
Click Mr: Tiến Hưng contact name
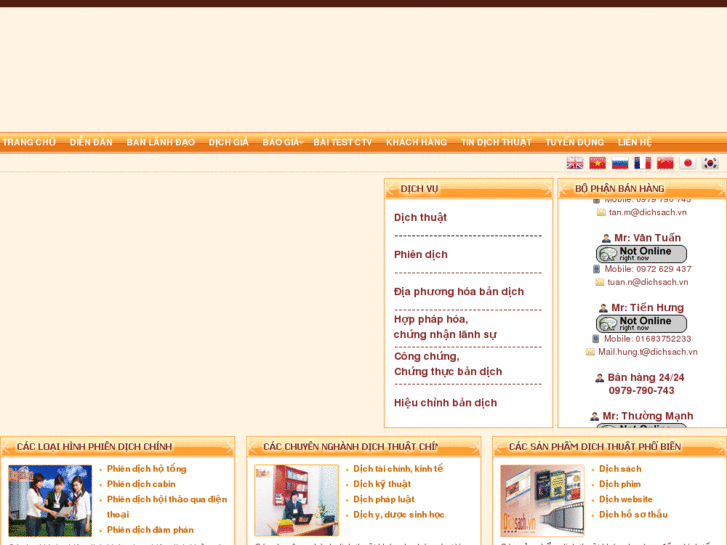pos(647,308)
